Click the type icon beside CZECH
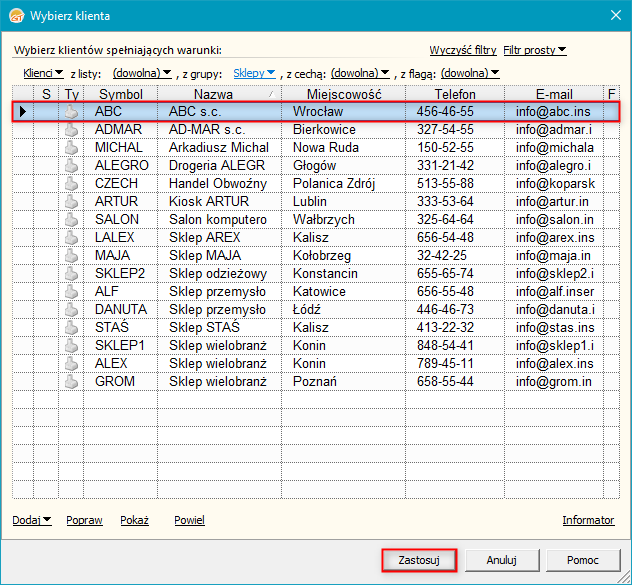632x585 pixels. pyautogui.click(x=71, y=184)
